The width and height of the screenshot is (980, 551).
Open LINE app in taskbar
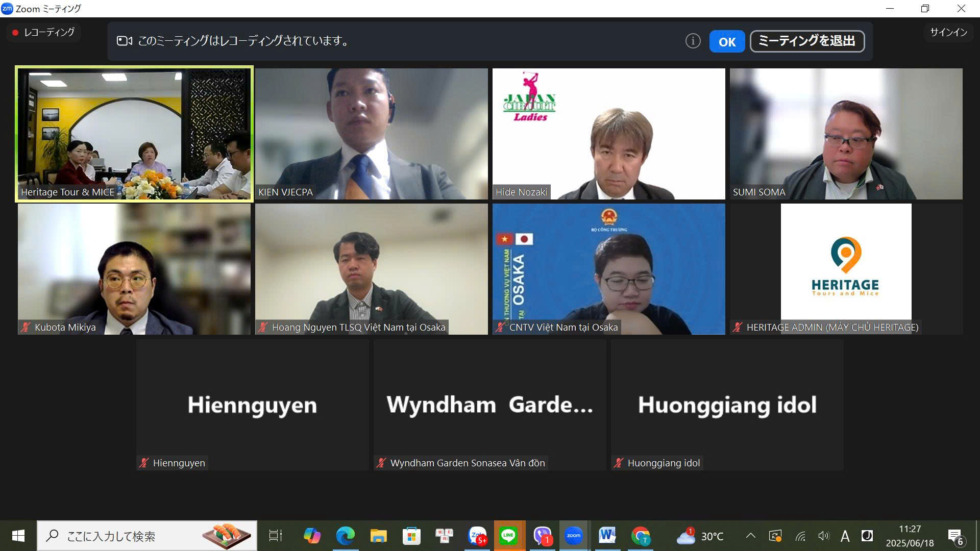[508, 536]
